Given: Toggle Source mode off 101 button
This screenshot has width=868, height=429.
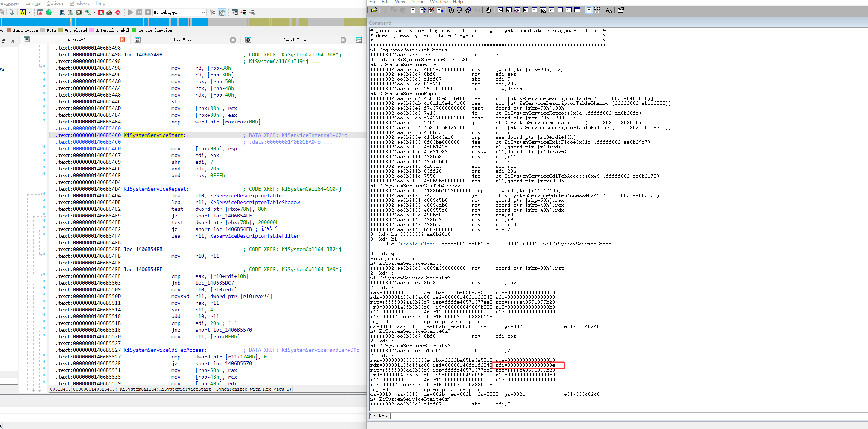Looking at the screenshot, I should 597,10.
